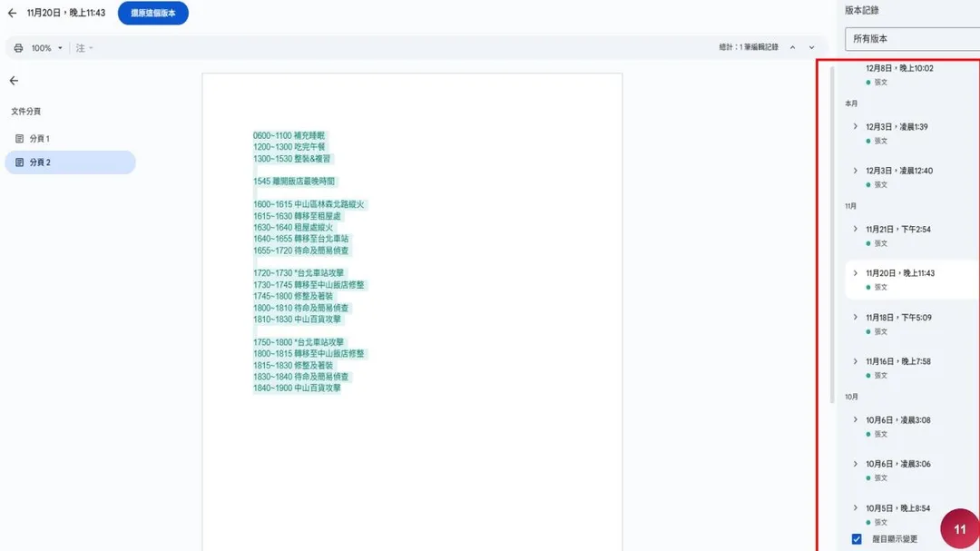This screenshot has width=980, height=551.
Task: Exit version history with top-left back arrow
Action: pos(12,13)
